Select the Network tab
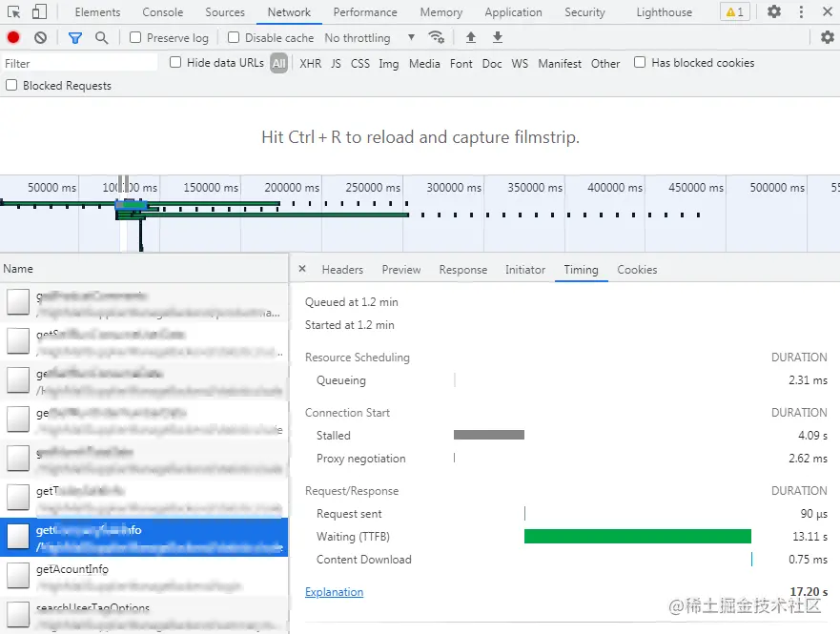Screen dimensions: 840x634 [289, 11]
